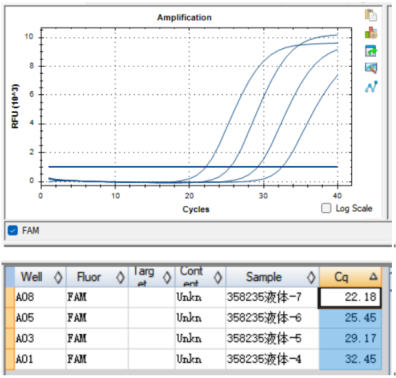Image resolution: width=396 pixels, height=378 pixels.
Task: Click sample 358235液体-6 cell
Action: point(272,318)
